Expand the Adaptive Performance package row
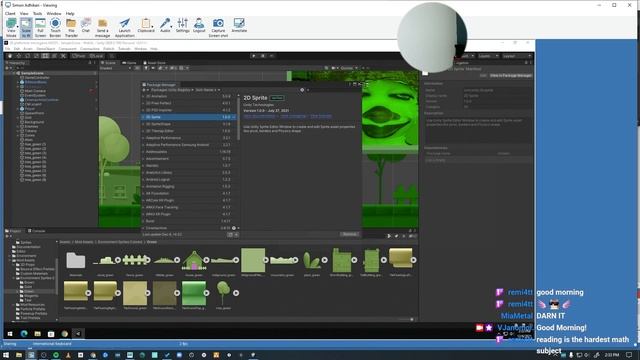This screenshot has width=640, height=360. (x=143, y=138)
